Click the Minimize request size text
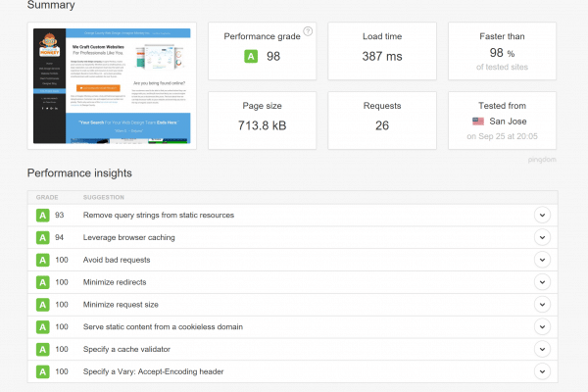The image size is (588, 392). point(121,305)
